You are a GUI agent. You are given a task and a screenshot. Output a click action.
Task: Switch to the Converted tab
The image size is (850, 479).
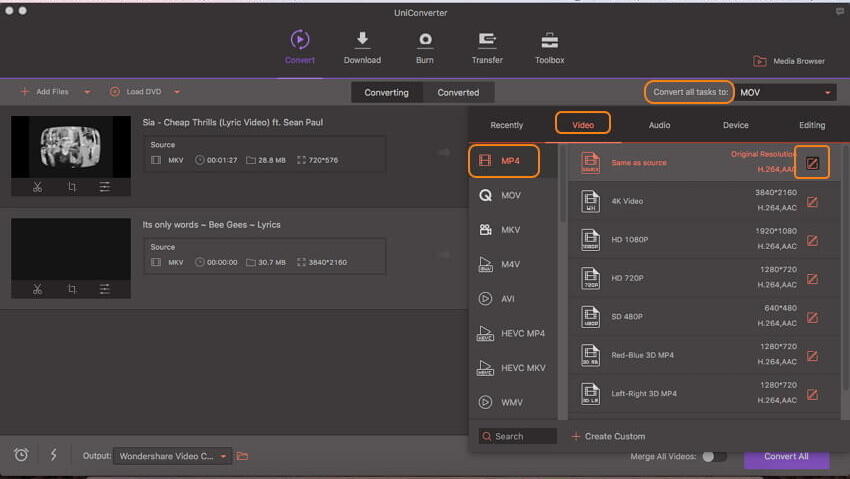(x=458, y=93)
